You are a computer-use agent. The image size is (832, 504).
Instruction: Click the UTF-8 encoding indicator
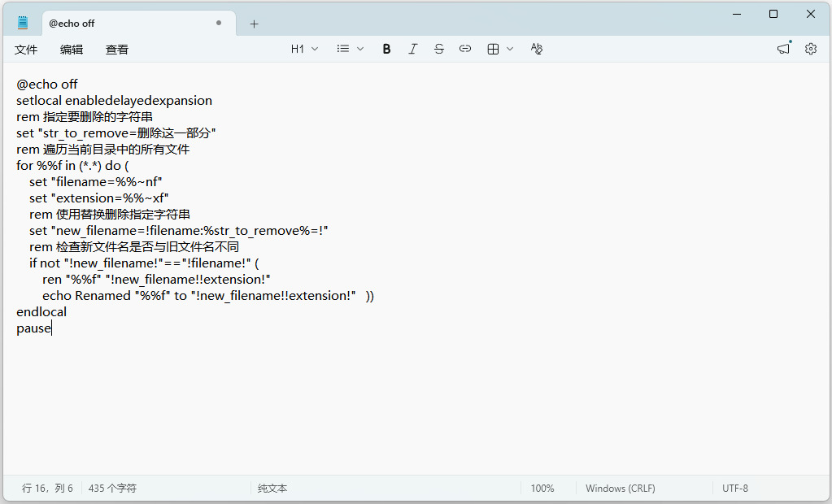click(x=735, y=488)
